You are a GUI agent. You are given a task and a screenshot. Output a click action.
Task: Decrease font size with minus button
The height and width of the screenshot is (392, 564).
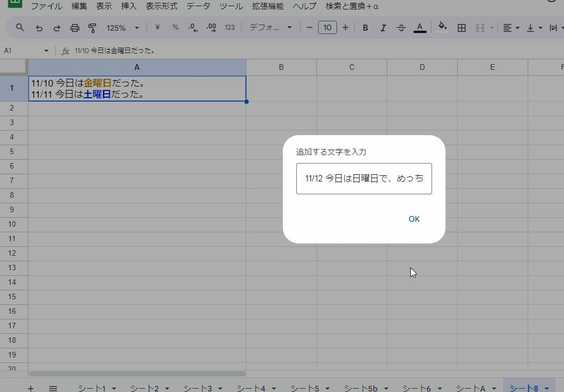click(x=309, y=27)
